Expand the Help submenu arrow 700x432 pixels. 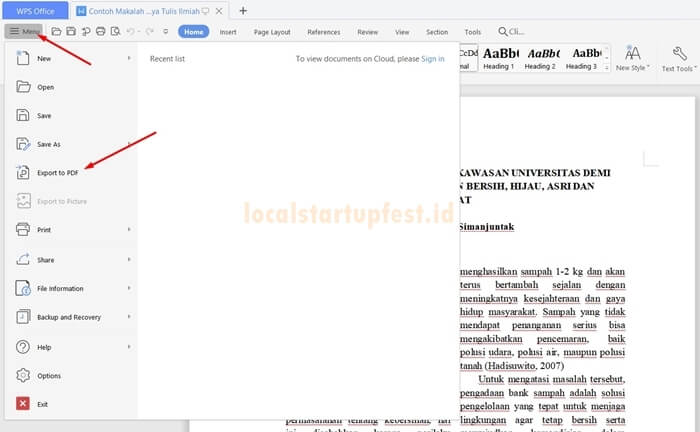click(x=129, y=347)
